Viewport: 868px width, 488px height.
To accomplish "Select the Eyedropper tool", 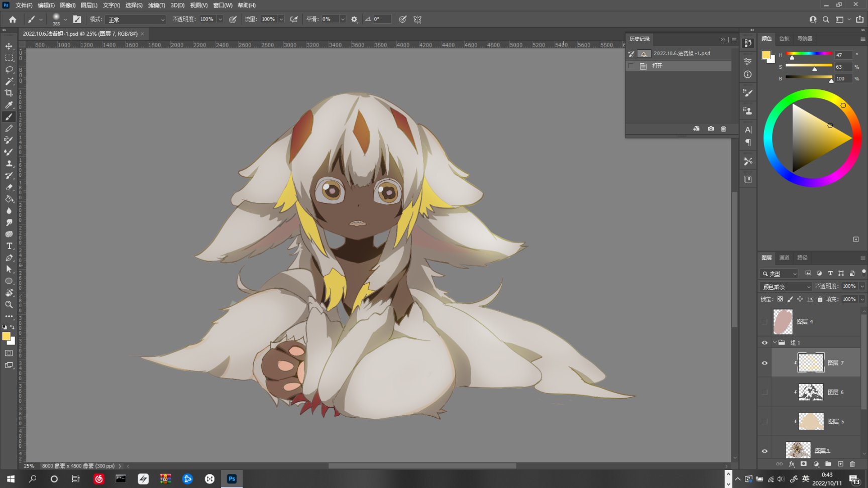I will point(9,105).
